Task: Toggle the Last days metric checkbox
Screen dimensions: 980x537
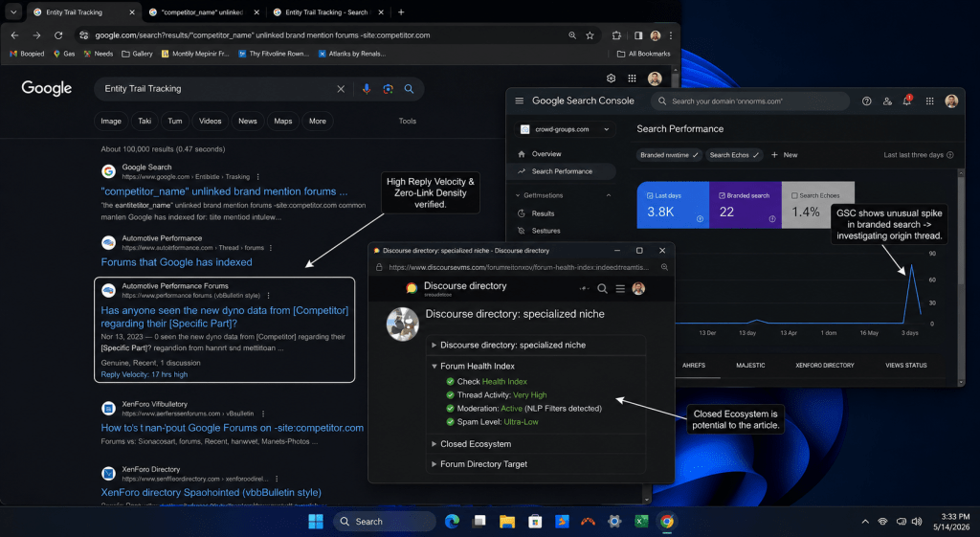Action: click(x=650, y=195)
